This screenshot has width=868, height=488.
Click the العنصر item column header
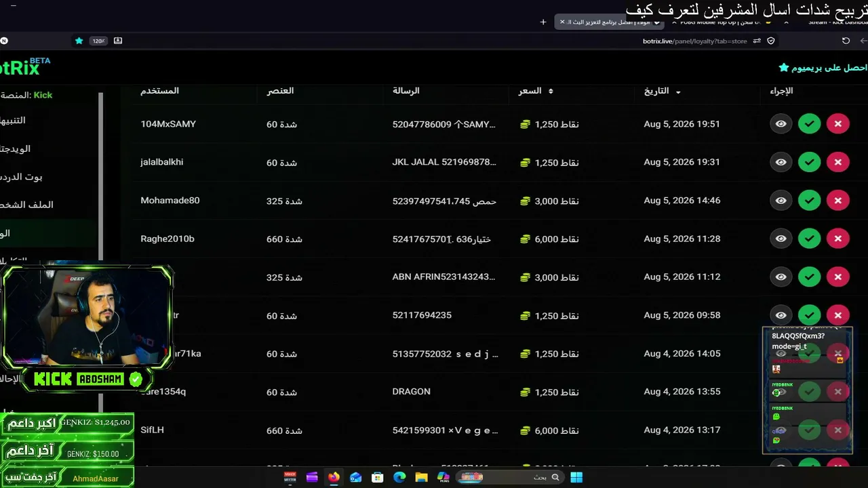tap(280, 91)
